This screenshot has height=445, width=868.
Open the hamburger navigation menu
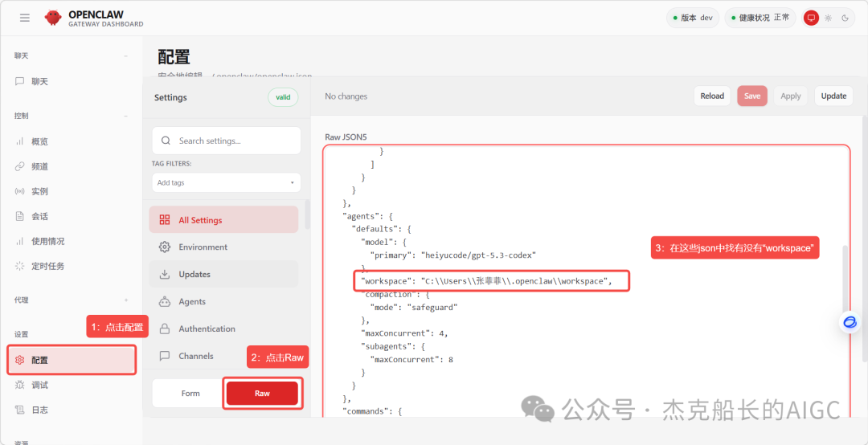click(x=24, y=18)
